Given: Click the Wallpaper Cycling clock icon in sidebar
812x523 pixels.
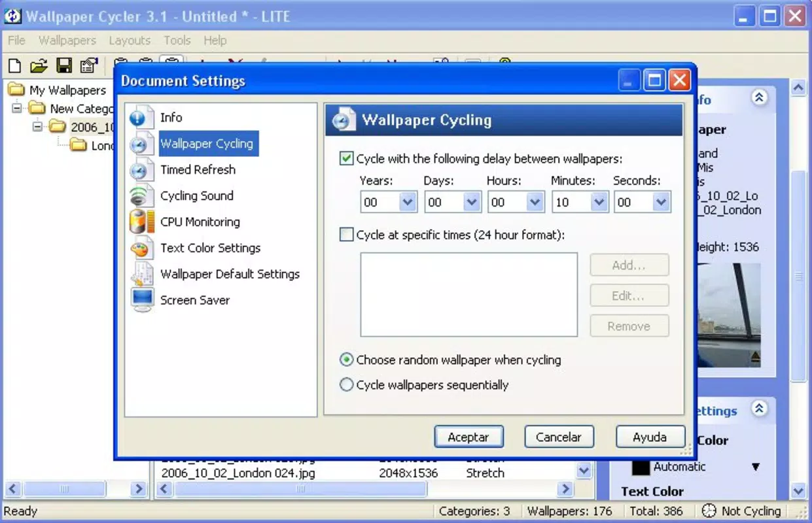Looking at the screenshot, I should click(x=140, y=143).
